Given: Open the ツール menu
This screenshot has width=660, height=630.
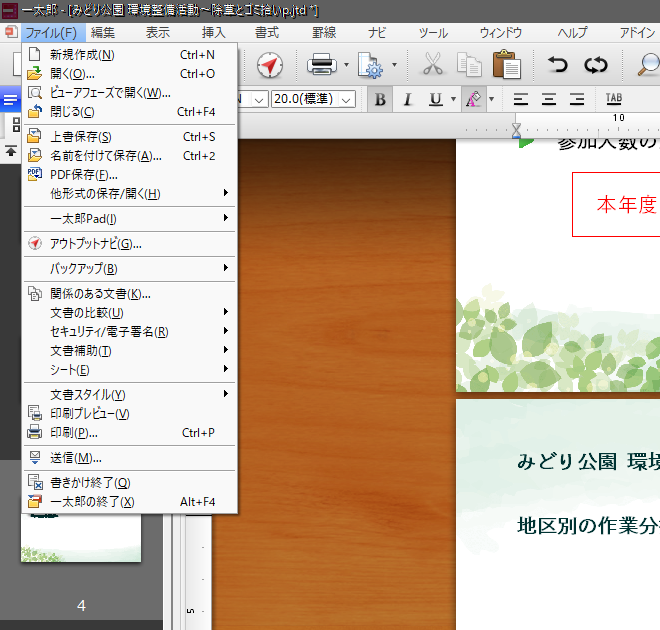Looking at the screenshot, I should [433, 32].
